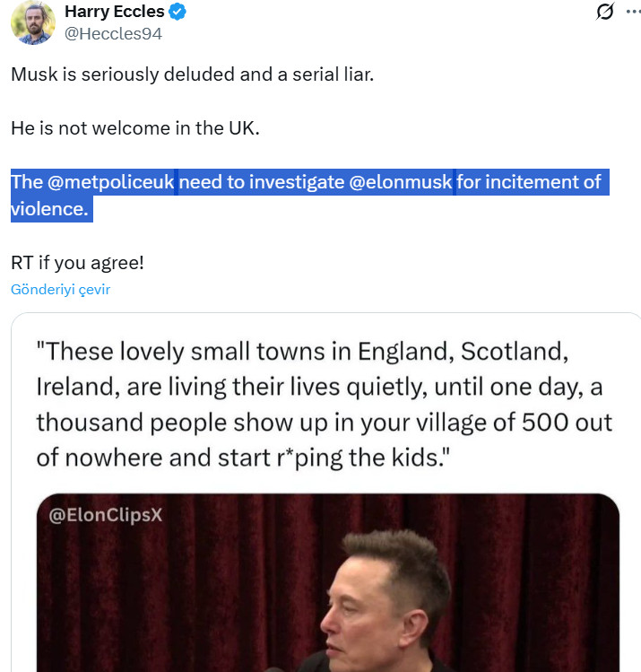
Task: Click the Harry Eccles display name
Action: pos(115,12)
